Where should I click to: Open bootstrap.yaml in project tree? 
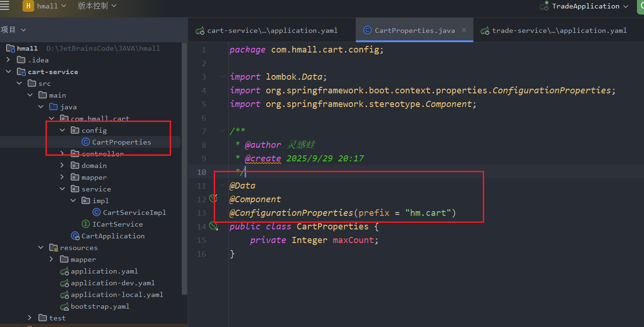point(100,306)
